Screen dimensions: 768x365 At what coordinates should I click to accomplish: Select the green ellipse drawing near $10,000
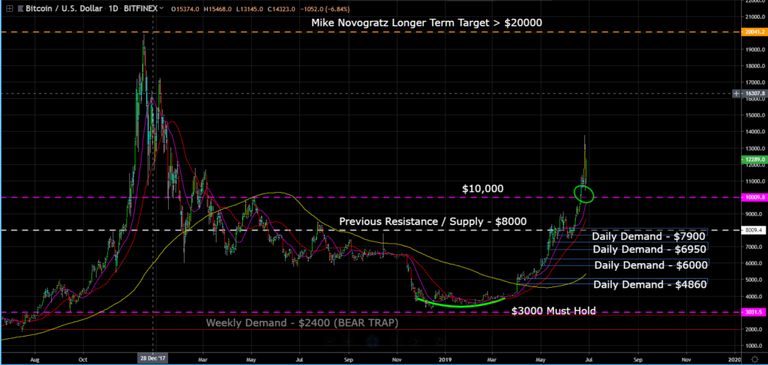click(584, 194)
